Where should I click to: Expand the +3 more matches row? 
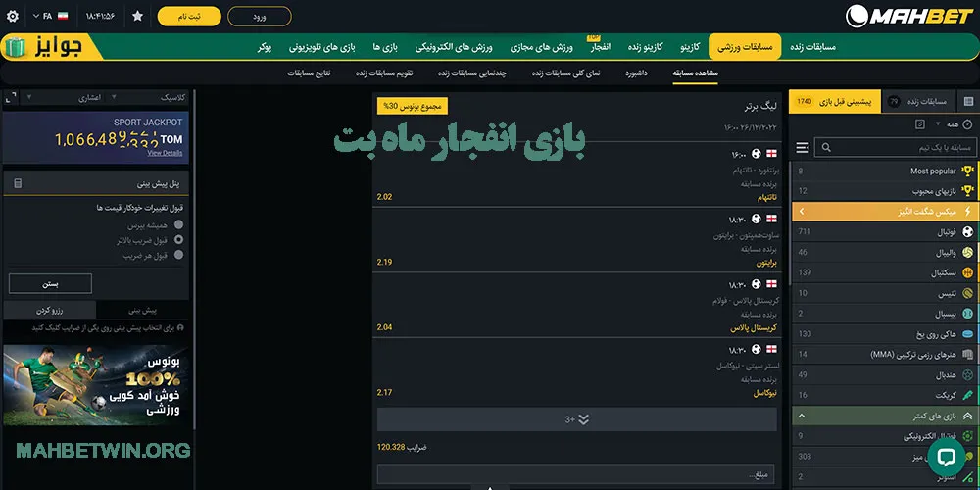coord(575,419)
